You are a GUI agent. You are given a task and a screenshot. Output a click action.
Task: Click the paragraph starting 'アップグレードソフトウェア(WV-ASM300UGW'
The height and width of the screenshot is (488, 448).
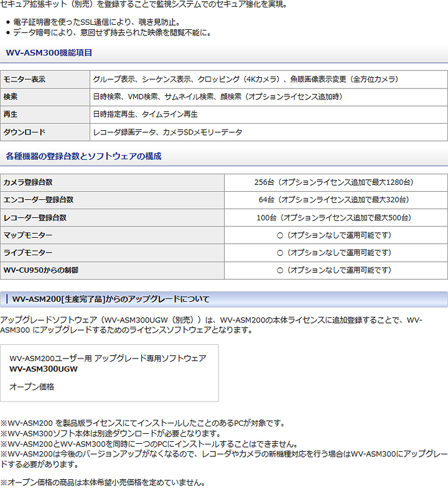tap(212, 325)
